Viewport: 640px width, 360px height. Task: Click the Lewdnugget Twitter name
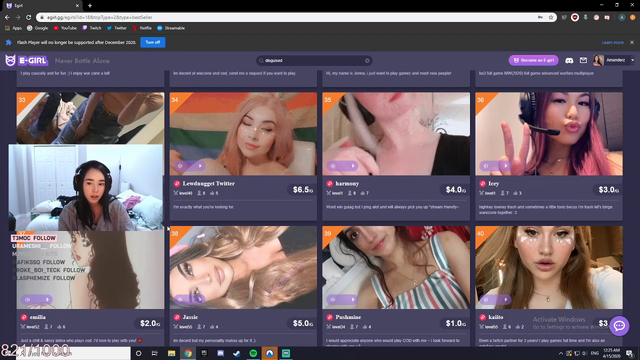pos(209,184)
